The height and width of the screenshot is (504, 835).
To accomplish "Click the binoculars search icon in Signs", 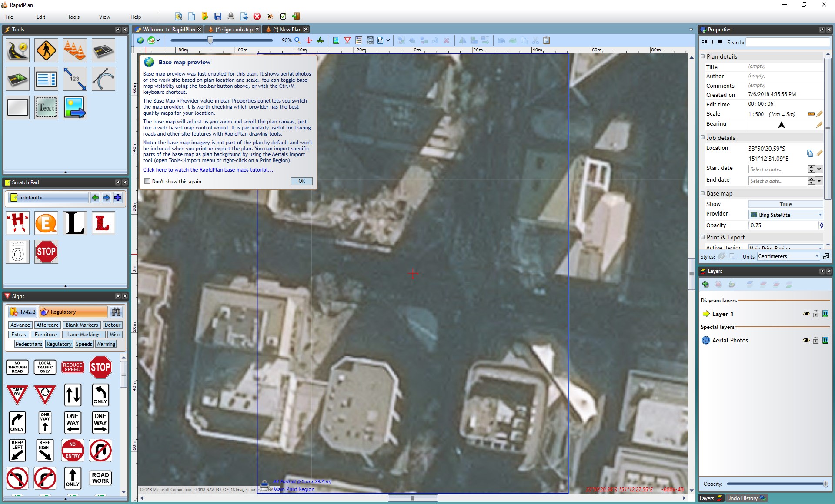I will click(x=116, y=312).
